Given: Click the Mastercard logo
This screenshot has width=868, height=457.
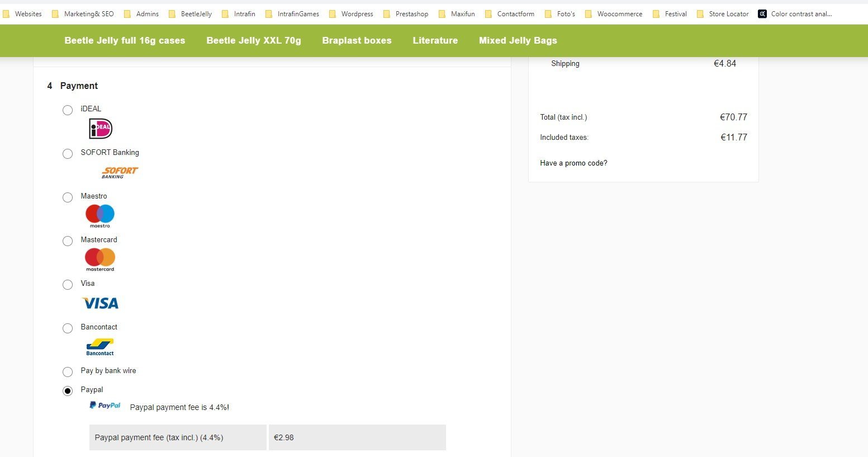Looking at the screenshot, I should (x=100, y=260).
